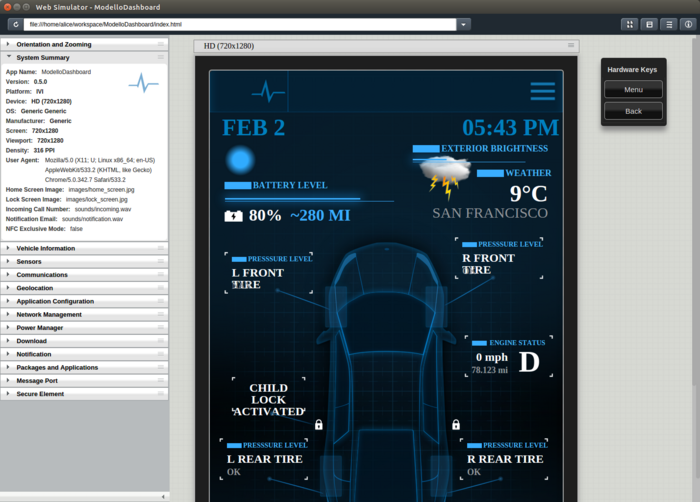700x502 pixels.
Task: Collapse the System Summary panel
Action: tap(84, 58)
